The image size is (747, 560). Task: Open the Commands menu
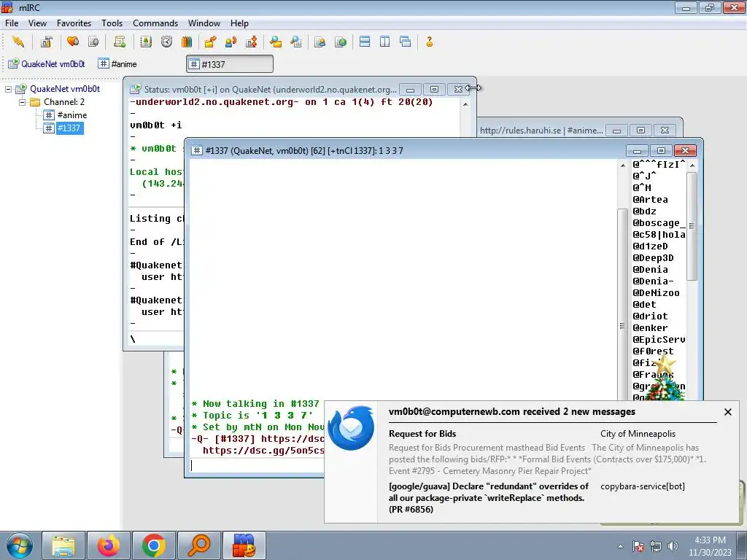click(x=155, y=23)
